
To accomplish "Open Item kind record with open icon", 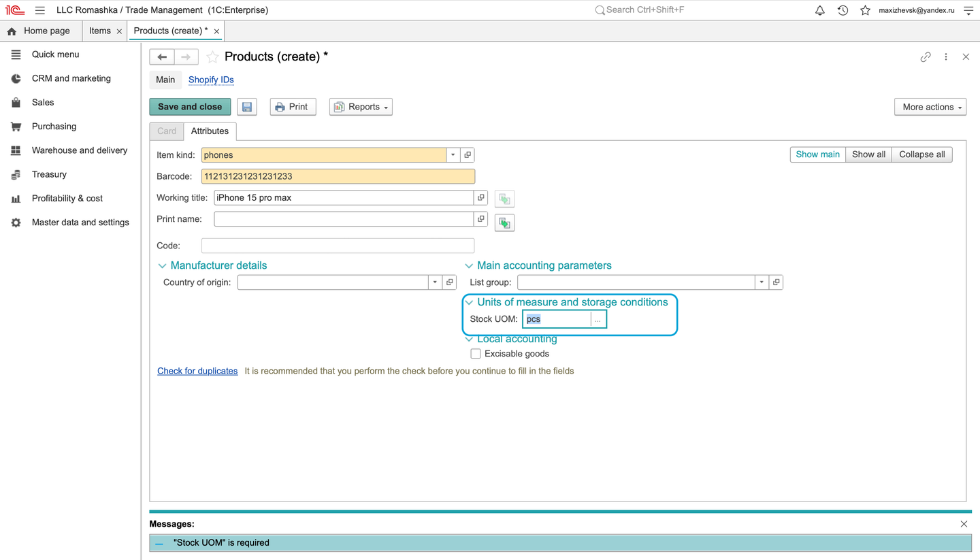I will tap(468, 155).
